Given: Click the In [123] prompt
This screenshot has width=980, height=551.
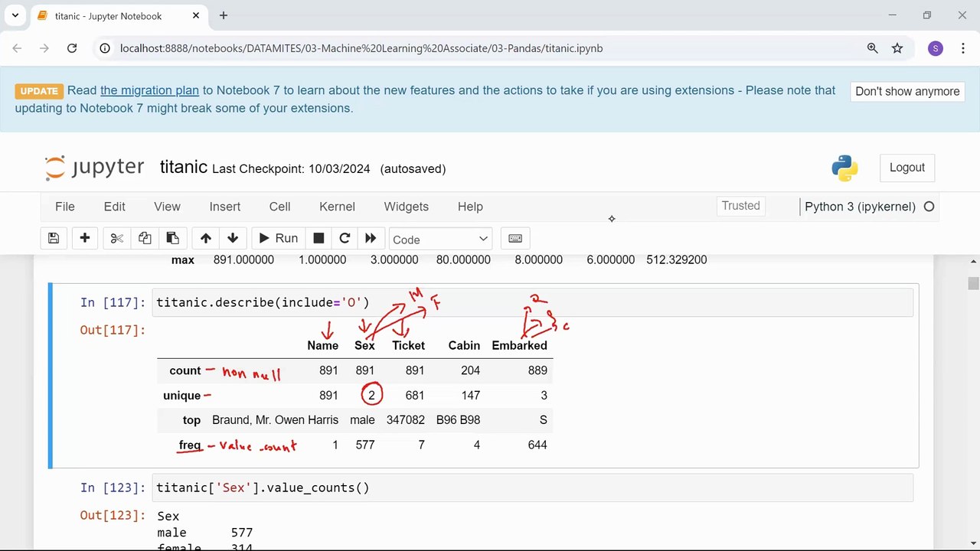Looking at the screenshot, I should [x=113, y=487].
